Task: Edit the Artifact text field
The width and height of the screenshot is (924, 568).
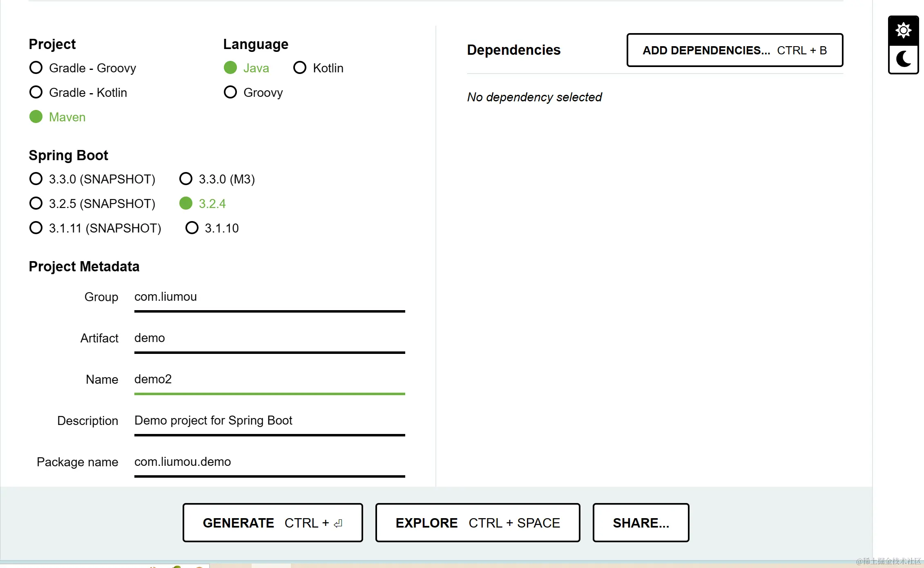Action: point(269,338)
